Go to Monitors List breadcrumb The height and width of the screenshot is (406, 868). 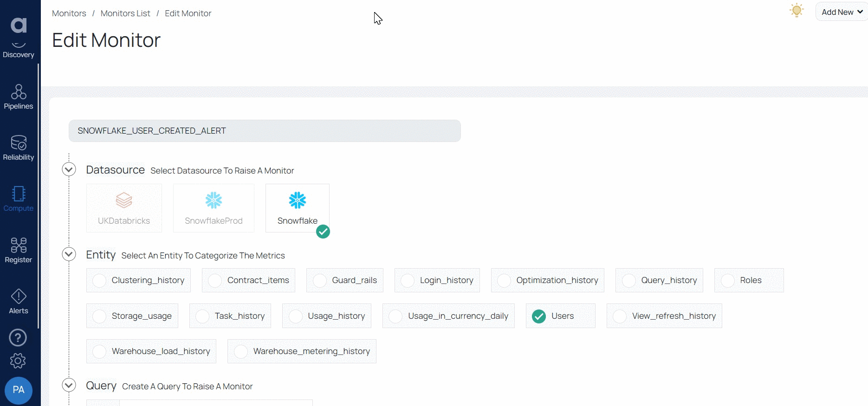click(x=125, y=13)
